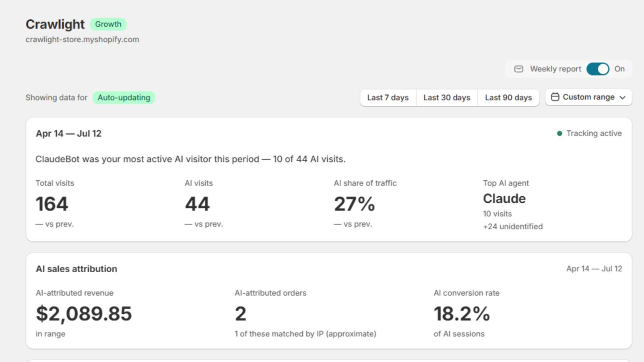This screenshot has width=644, height=362.
Task: Click the AI share of traffic 27%
Action: coord(355,204)
